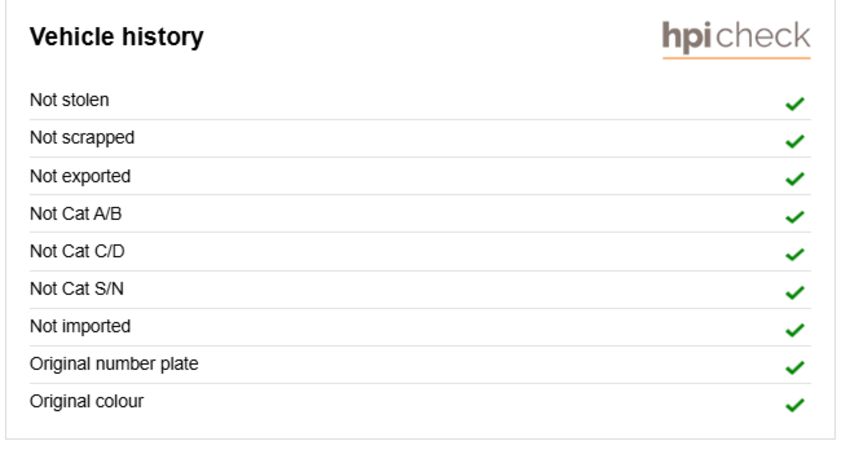Screen dimensions: 850x450
Task: Click the checkmark for Original colour
Action: tap(795, 405)
